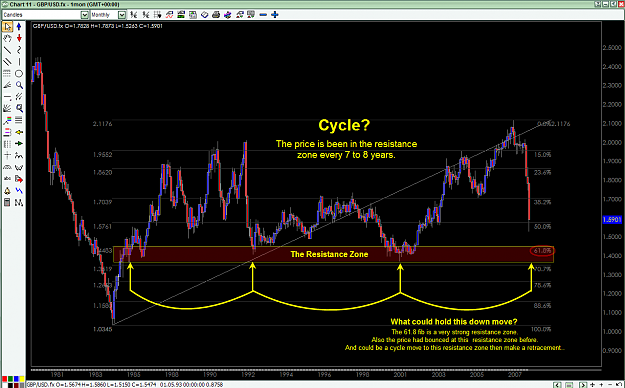Pick the yellow color swatch
Viewport: 625px width, 388px height.
coord(22,379)
